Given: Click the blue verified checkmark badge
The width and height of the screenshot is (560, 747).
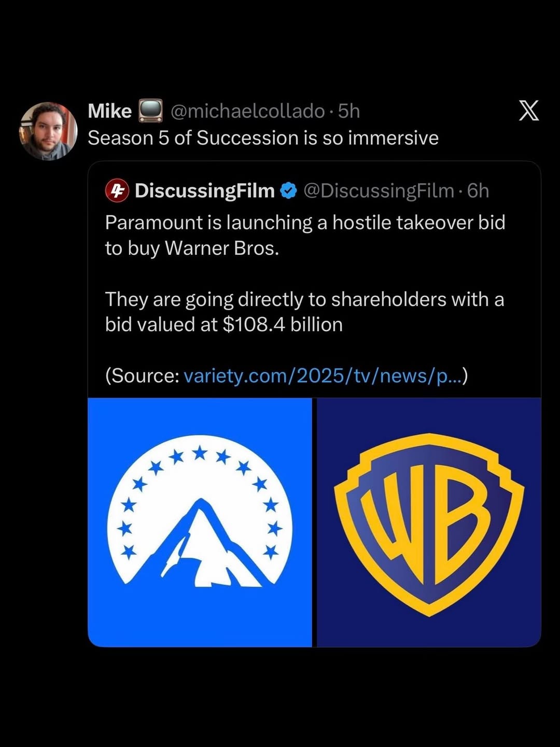Looking at the screenshot, I should click(288, 191).
